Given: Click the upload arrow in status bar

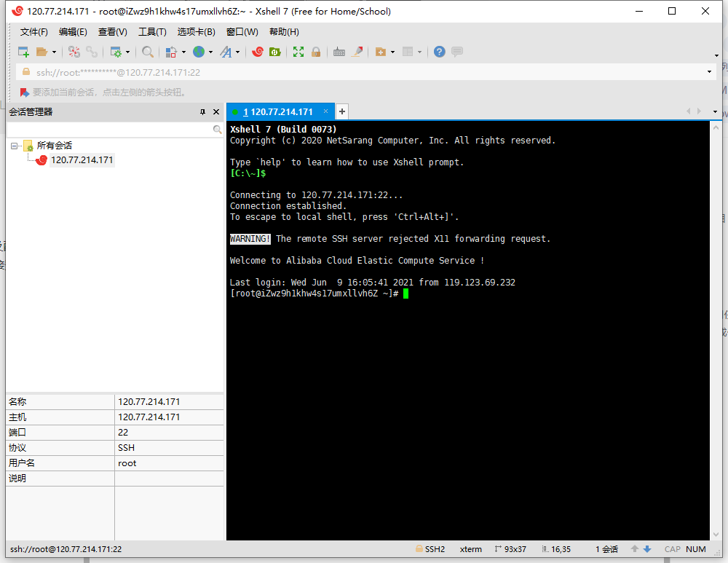Looking at the screenshot, I should click(635, 549).
